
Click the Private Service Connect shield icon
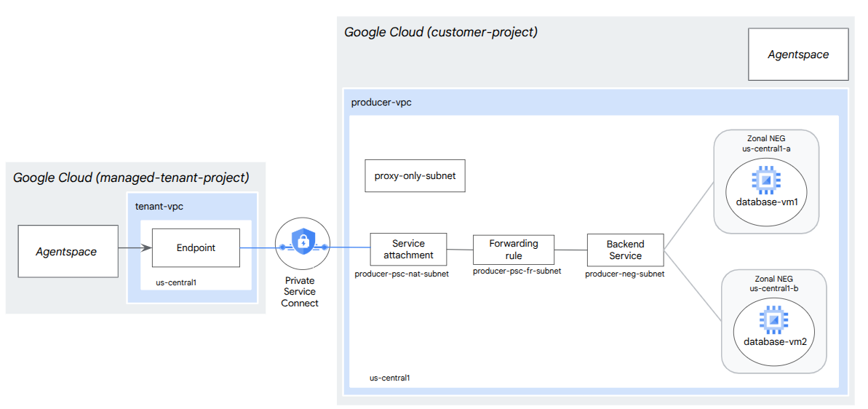pyautogui.click(x=303, y=244)
